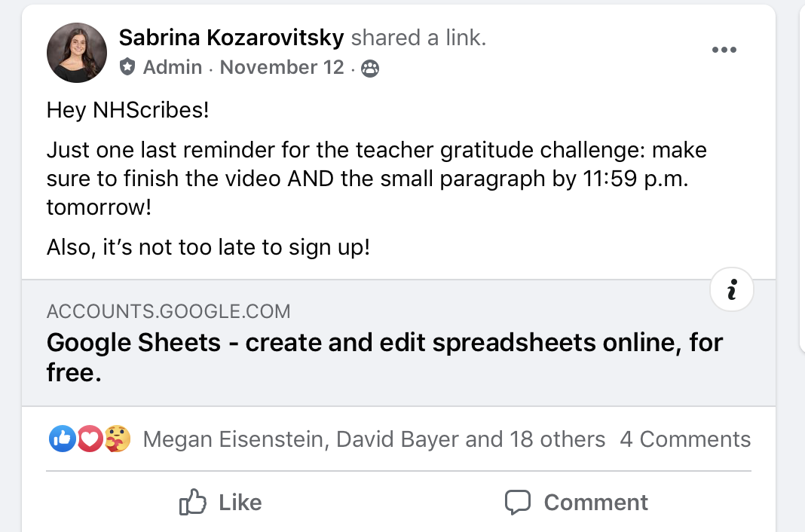Show the 4 Comments
Viewport: 805px width, 532px height.
click(685, 439)
